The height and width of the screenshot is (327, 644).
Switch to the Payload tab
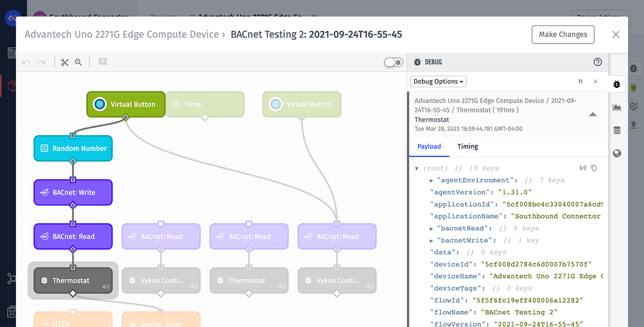429,146
